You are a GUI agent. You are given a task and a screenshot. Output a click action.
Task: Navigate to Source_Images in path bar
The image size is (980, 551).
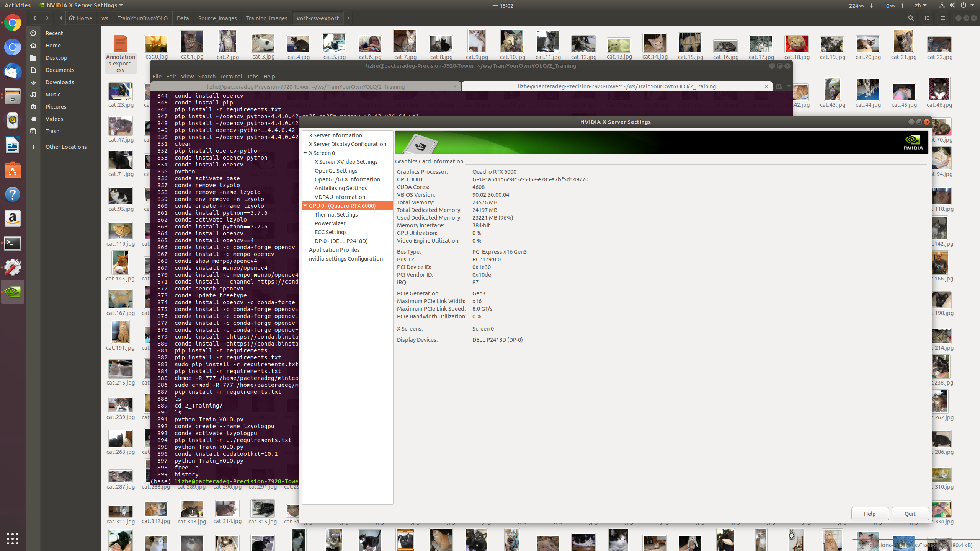tap(217, 18)
